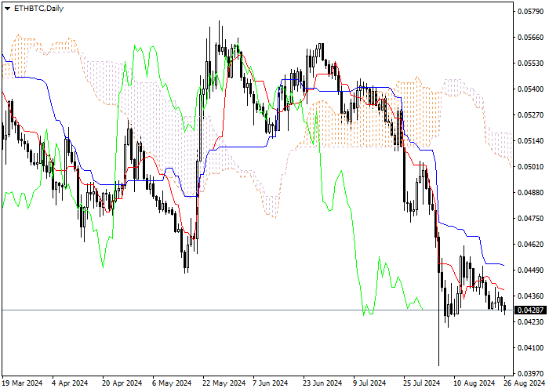Click the 4 Apr 2024 date label

click(x=70, y=383)
